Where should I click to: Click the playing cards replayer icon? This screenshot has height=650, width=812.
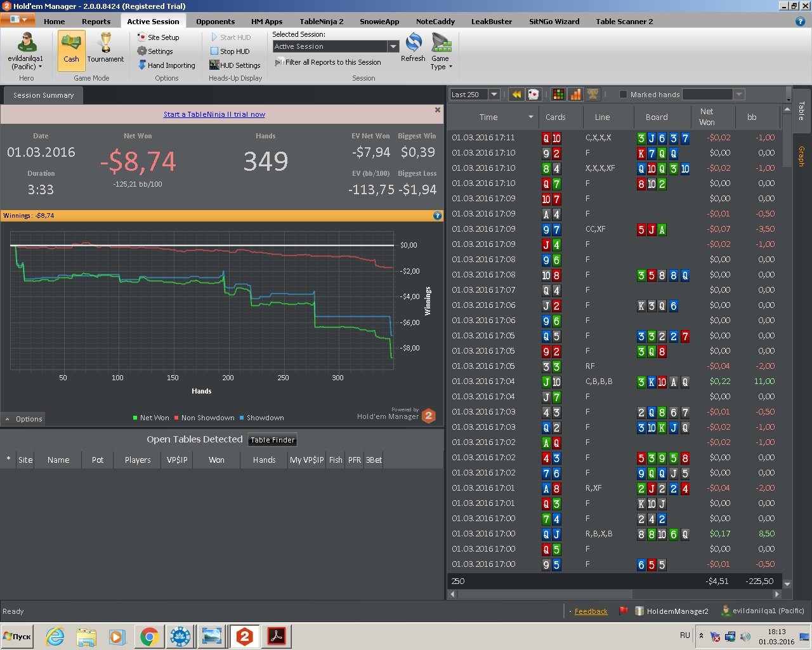(534, 95)
